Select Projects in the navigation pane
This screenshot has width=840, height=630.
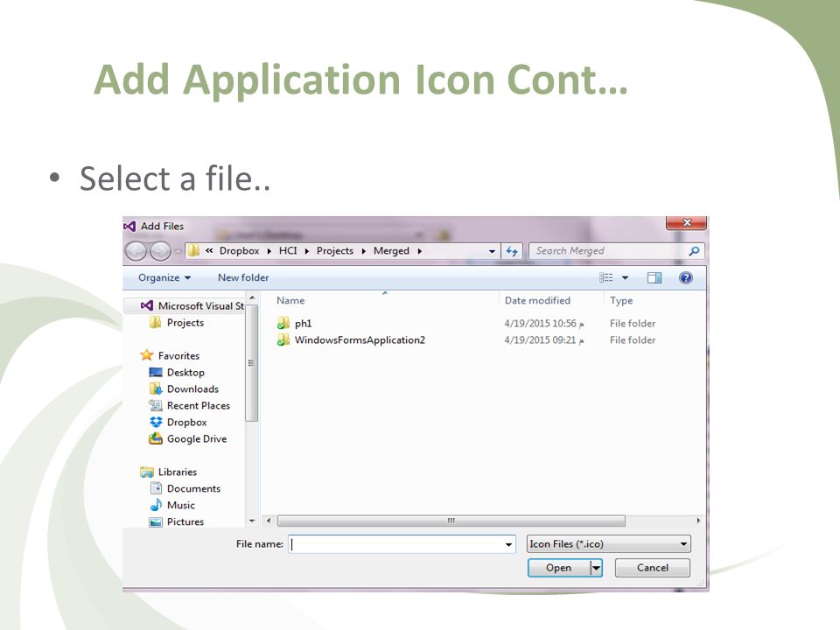click(185, 323)
